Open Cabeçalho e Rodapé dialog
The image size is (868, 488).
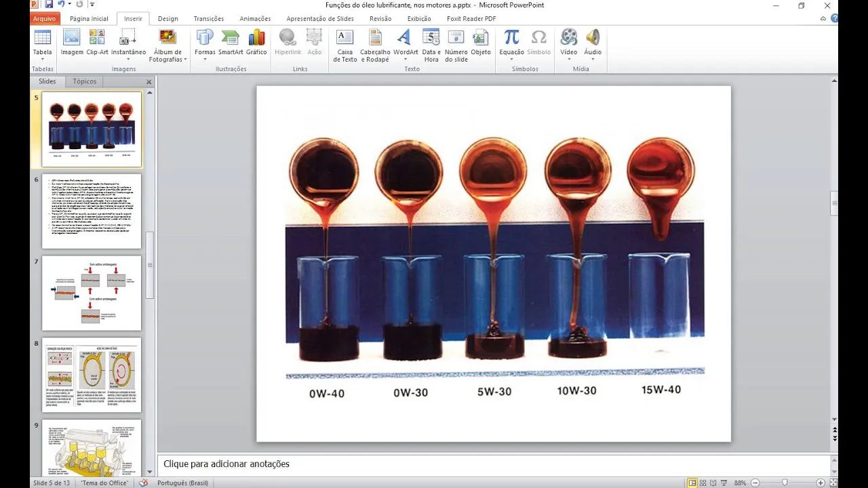point(375,45)
